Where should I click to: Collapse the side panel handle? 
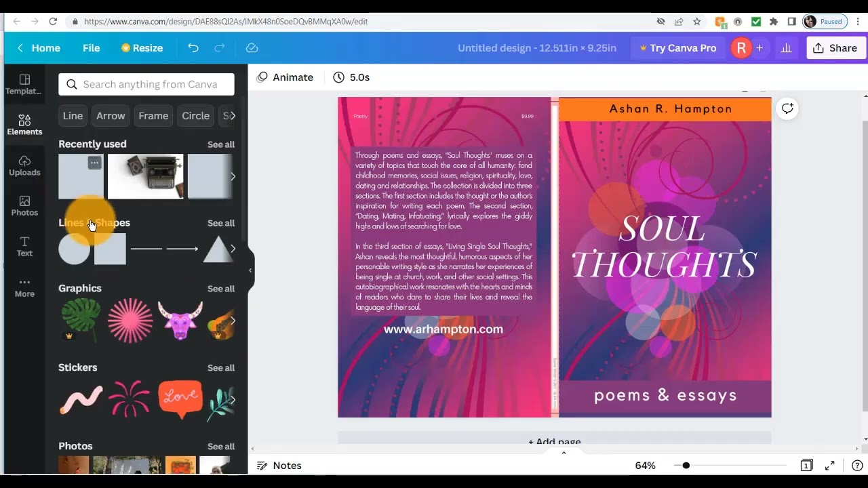coord(250,270)
